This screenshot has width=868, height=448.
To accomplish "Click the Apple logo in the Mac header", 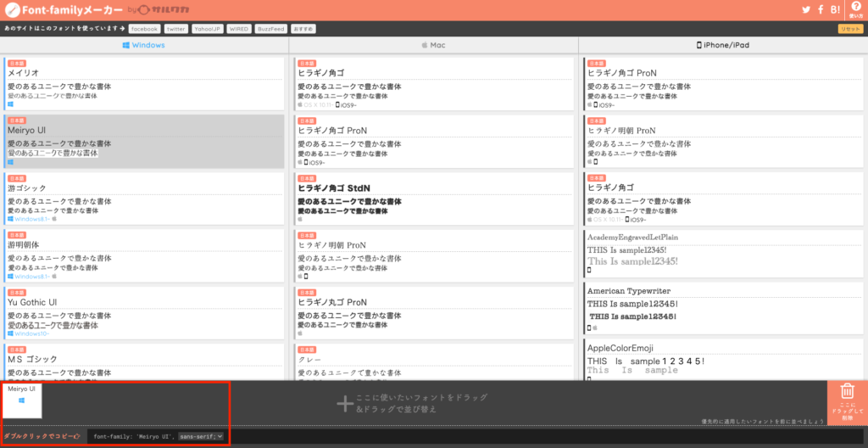I will (x=425, y=45).
